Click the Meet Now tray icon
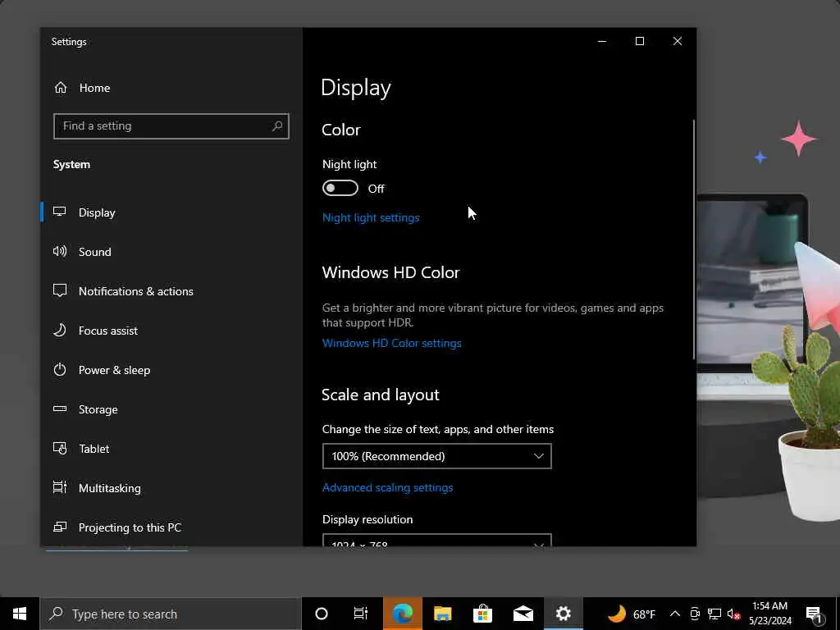Image resolution: width=840 pixels, height=630 pixels. pyautogui.click(x=695, y=614)
